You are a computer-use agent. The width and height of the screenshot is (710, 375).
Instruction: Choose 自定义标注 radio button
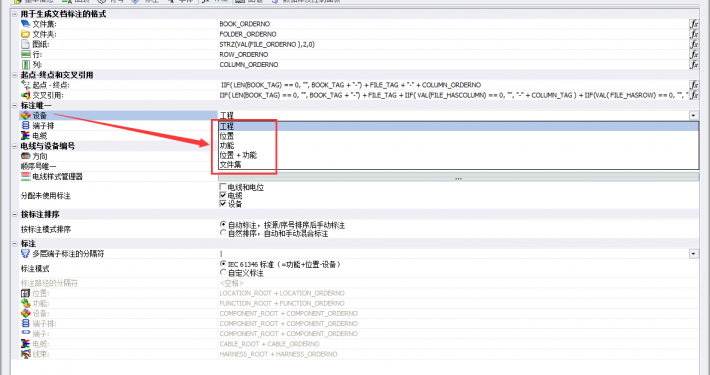pyautogui.click(x=223, y=272)
